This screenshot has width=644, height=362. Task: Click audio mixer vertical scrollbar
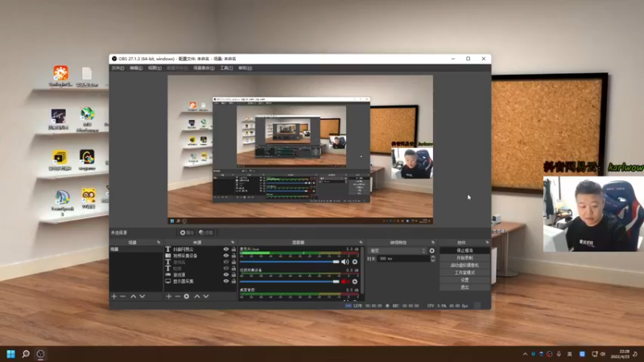point(362,271)
